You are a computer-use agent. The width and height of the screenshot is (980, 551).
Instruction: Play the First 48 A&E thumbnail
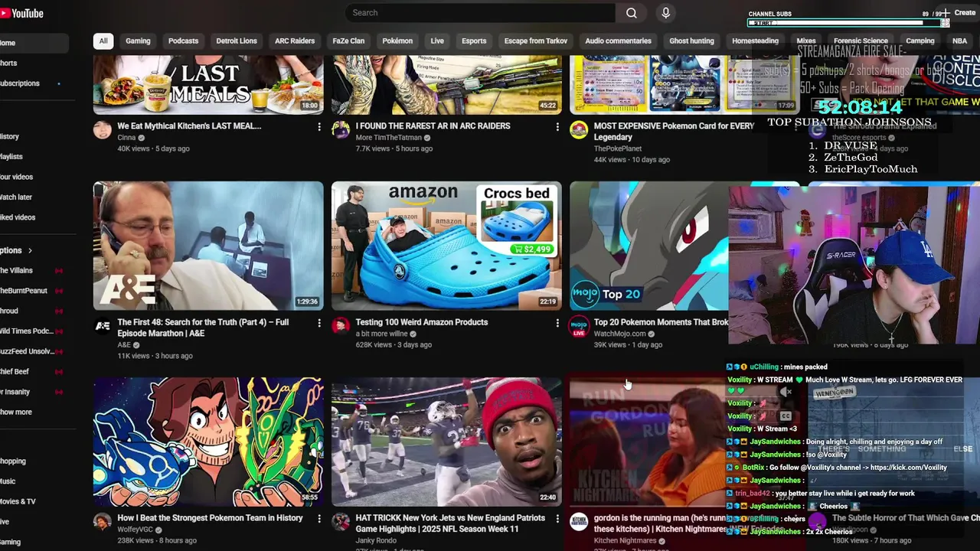coord(208,246)
